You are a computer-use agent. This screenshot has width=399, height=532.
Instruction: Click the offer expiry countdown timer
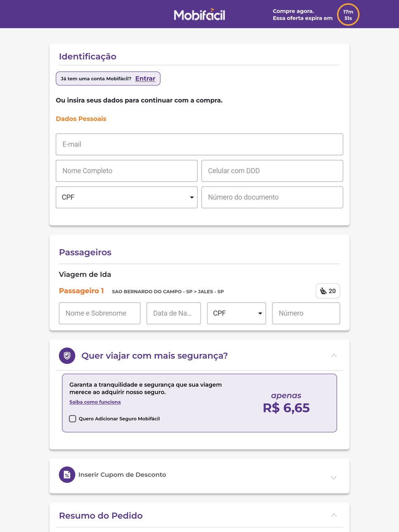point(348,15)
